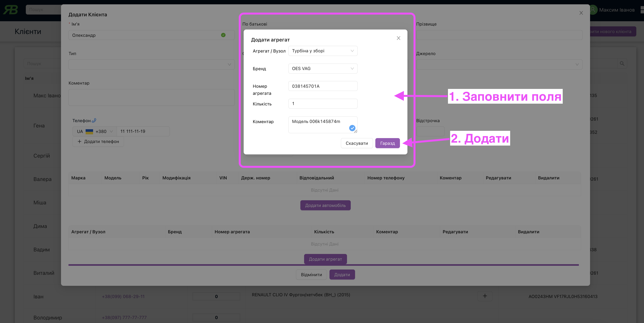Expand the Бренд dropdown showing OES VAG
644x323 pixels.
(323, 68)
